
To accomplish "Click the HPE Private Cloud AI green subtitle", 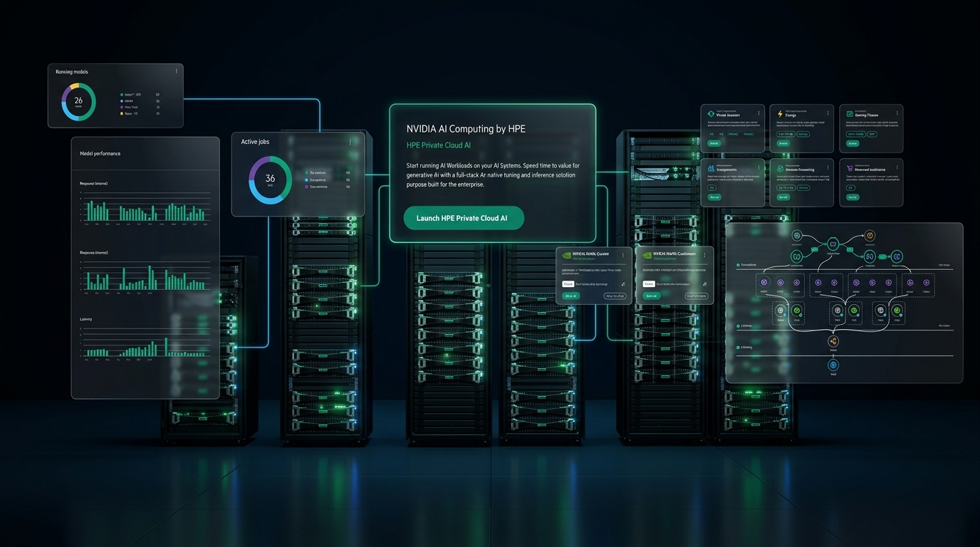I will (x=439, y=145).
